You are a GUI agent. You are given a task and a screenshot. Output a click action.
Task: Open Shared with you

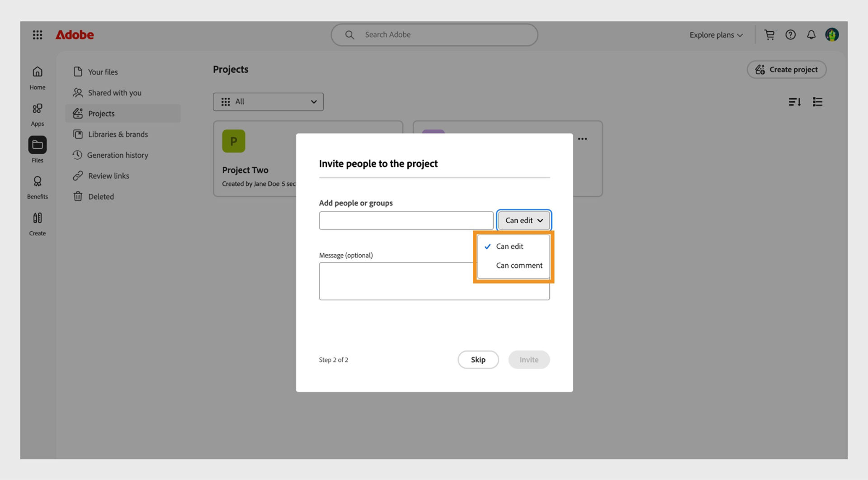[x=114, y=92]
